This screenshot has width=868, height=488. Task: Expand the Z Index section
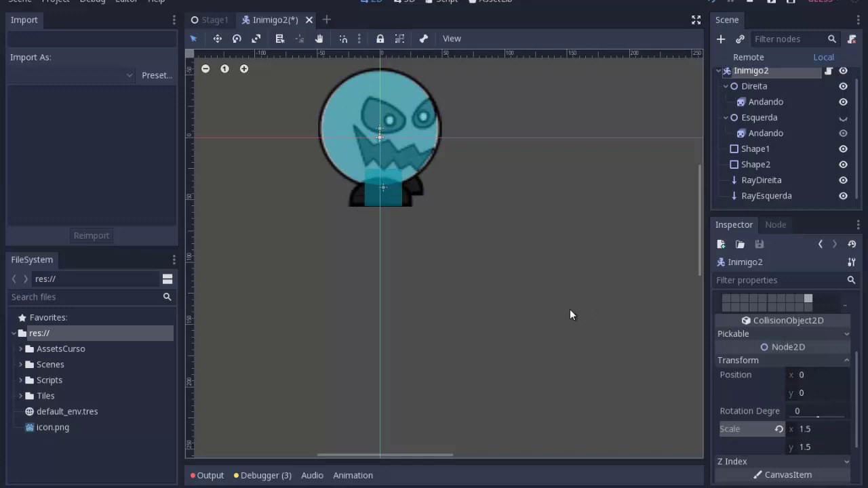pyautogui.click(x=783, y=462)
